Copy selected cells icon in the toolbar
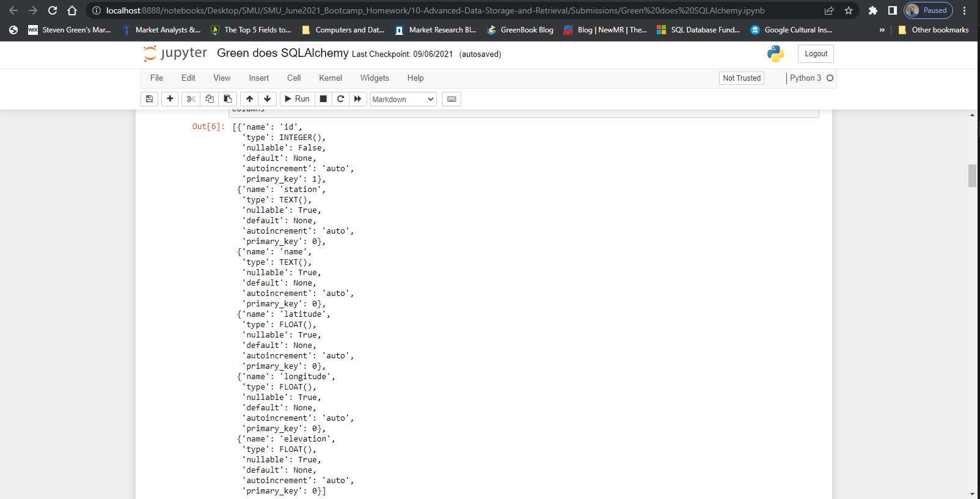 pyautogui.click(x=209, y=99)
